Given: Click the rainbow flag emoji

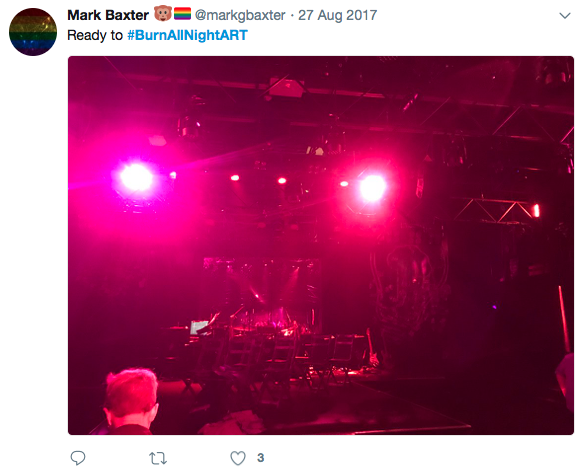Looking at the screenshot, I should coord(183,14).
